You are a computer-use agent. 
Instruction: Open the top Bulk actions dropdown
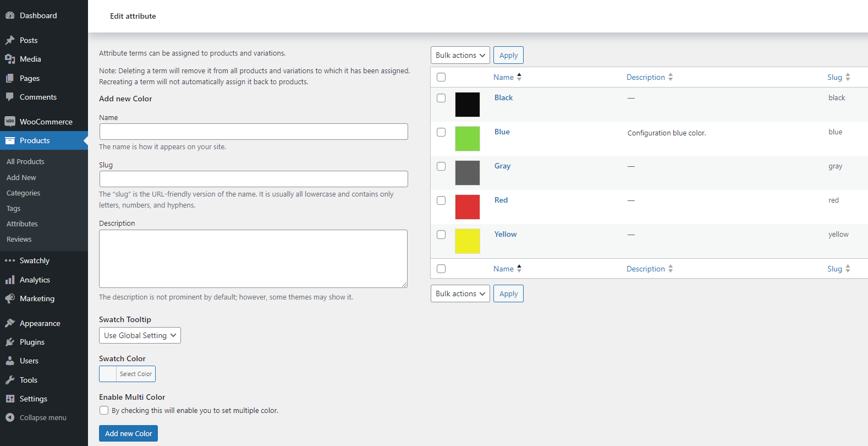(x=460, y=55)
